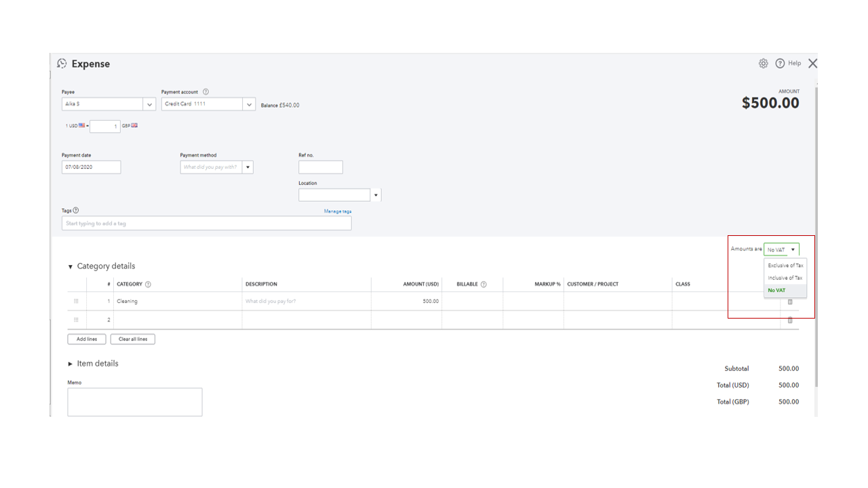The image size is (868, 488).
Task: Click the Add lines button
Action: [86, 339]
